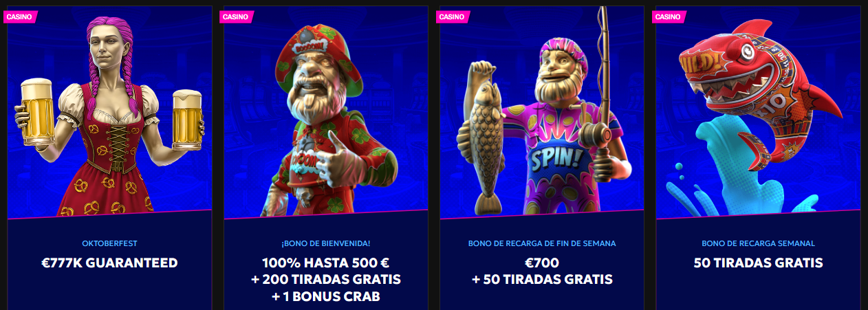
Task: Select the 100% HASTA 500 € offer text
Action: coord(326,263)
